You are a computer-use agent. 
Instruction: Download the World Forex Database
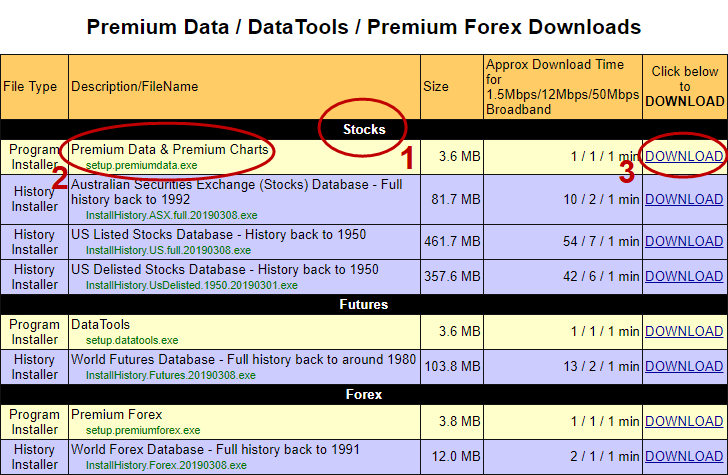tap(684, 456)
